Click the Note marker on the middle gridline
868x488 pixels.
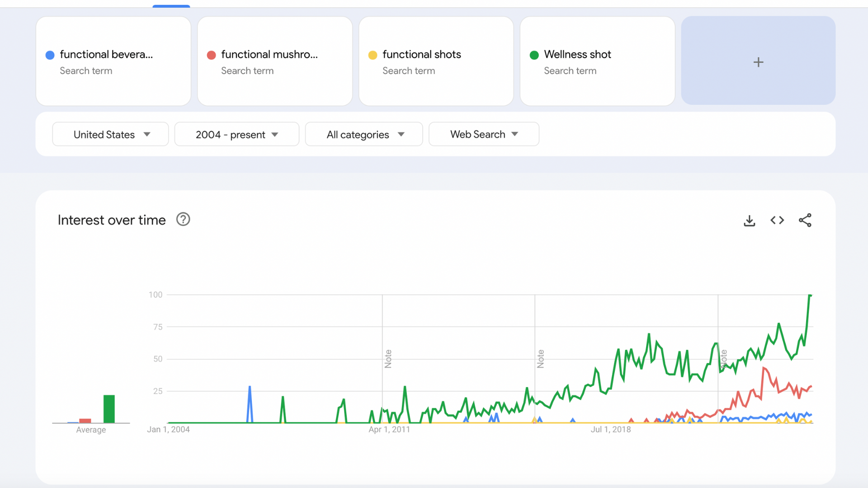coord(540,359)
